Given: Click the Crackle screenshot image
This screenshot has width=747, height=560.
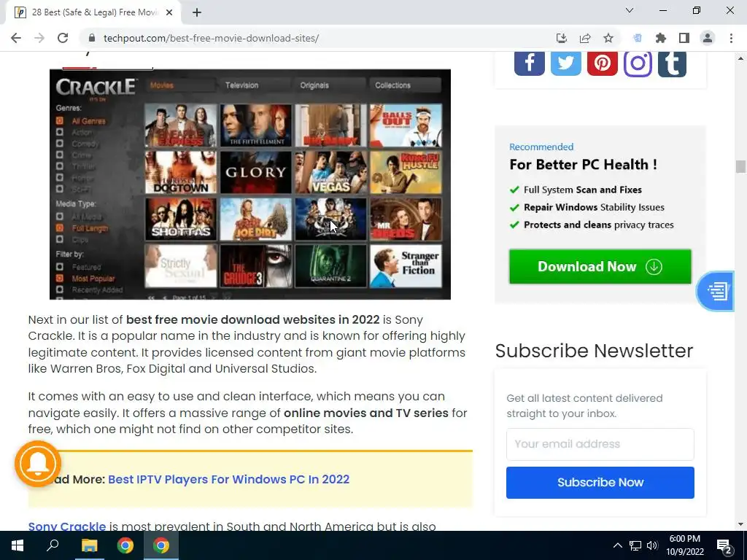Looking at the screenshot, I should coord(250,184).
